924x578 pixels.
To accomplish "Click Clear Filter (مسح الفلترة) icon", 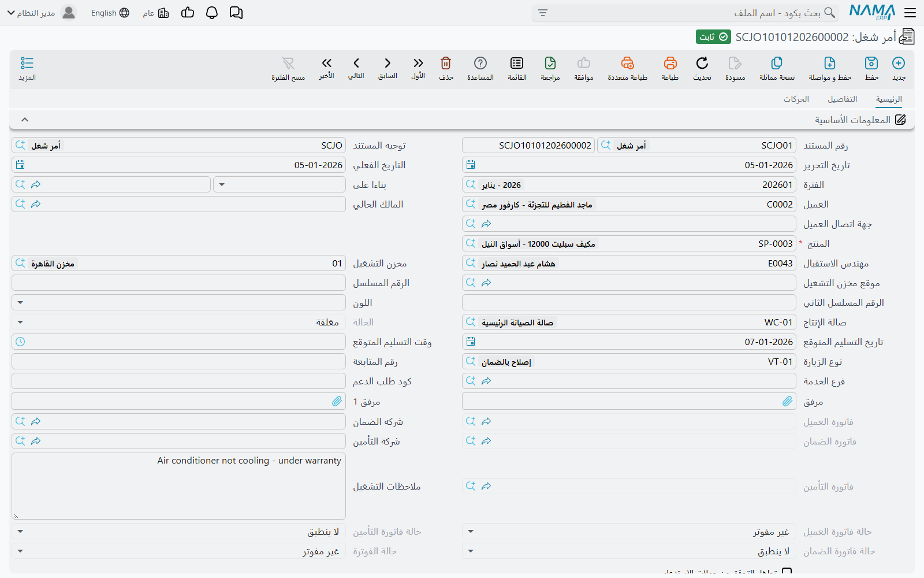I will point(288,63).
